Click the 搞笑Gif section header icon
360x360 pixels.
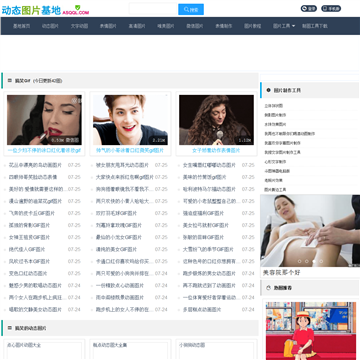point(10,80)
